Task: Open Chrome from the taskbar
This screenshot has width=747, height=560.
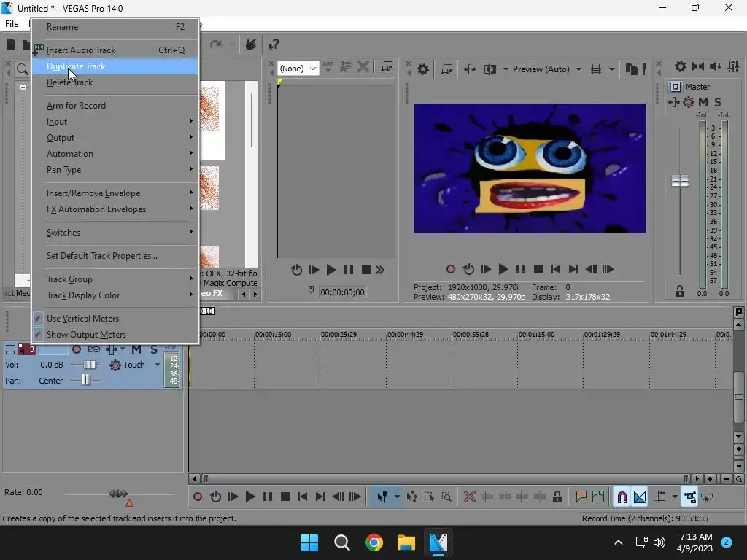Action: click(x=374, y=542)
